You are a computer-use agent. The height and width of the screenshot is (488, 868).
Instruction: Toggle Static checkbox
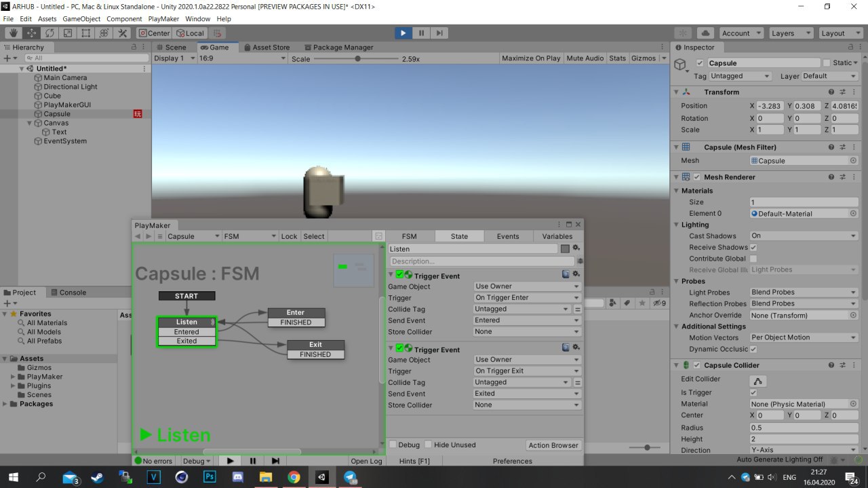826,63
